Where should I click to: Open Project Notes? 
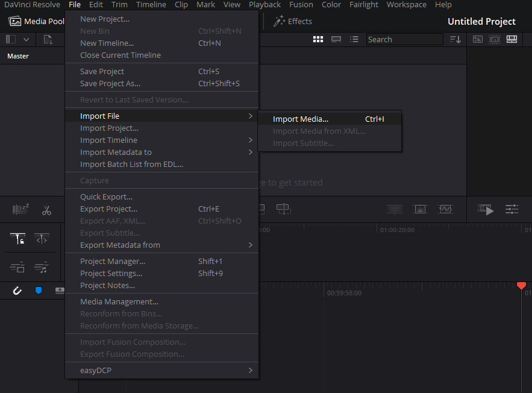tap(161, 286)
